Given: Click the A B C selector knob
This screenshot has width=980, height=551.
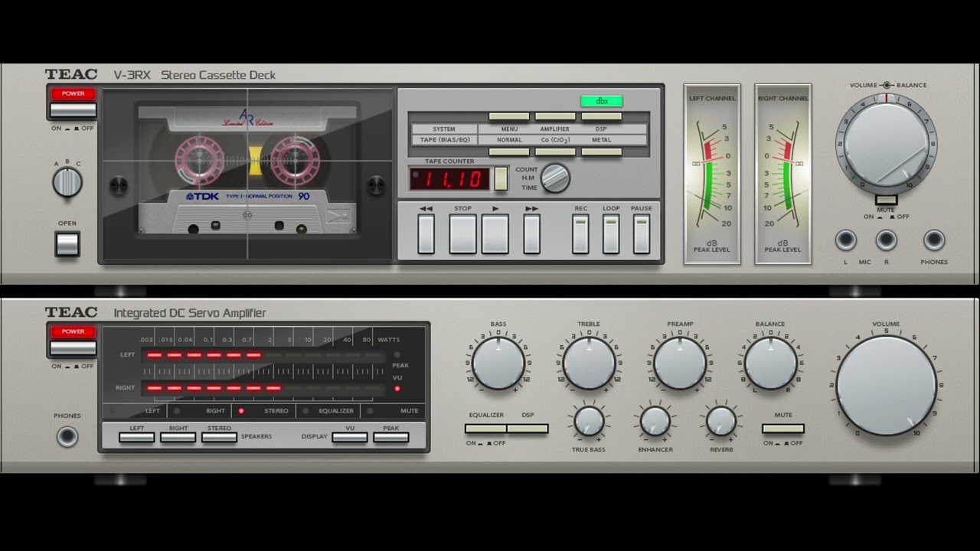Looking at the screenshot, I should 67,182.
